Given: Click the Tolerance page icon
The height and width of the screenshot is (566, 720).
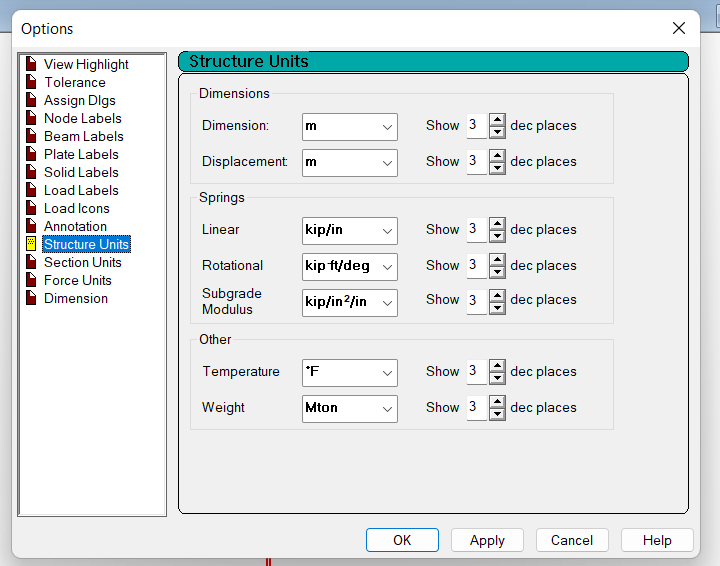Looking at the screenshot, I should click(x=31, y=82).
